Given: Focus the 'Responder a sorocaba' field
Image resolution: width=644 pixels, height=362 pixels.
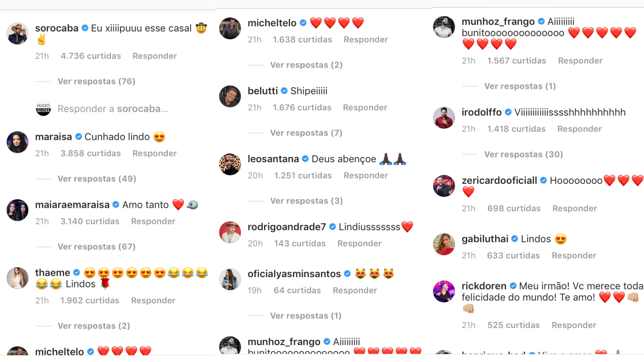Looking at the screenshot, I should pos(113,109).
